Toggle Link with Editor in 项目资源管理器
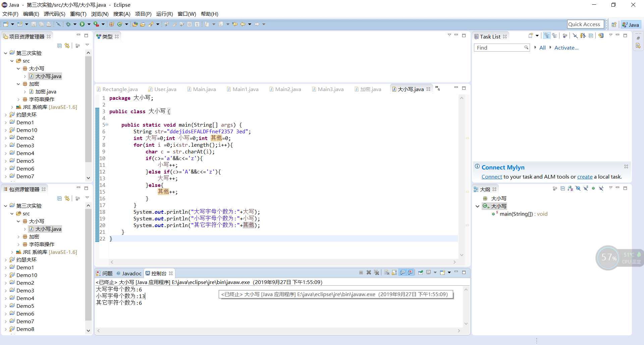 tap(67, 46)
